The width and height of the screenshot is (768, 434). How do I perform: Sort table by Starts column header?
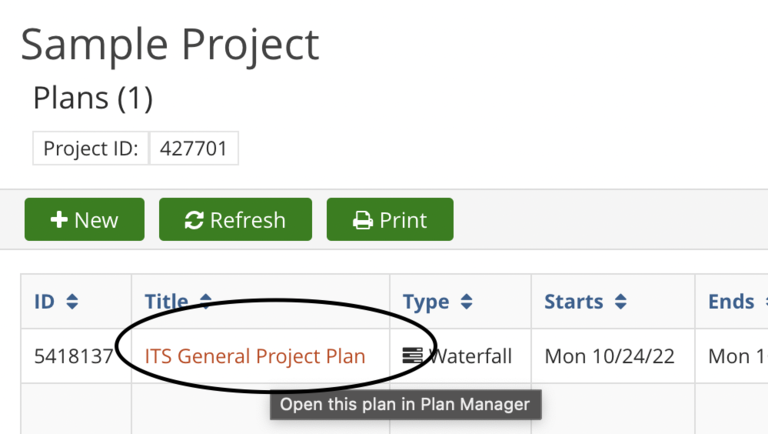[574, 302]
